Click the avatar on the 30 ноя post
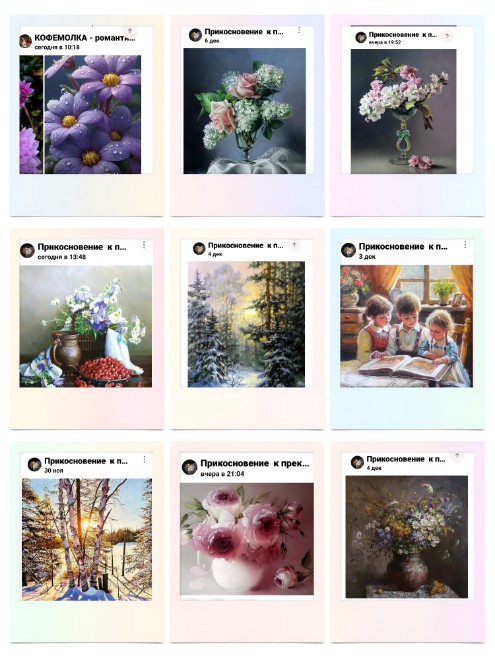The image size is (495, 660). [35, 464]
